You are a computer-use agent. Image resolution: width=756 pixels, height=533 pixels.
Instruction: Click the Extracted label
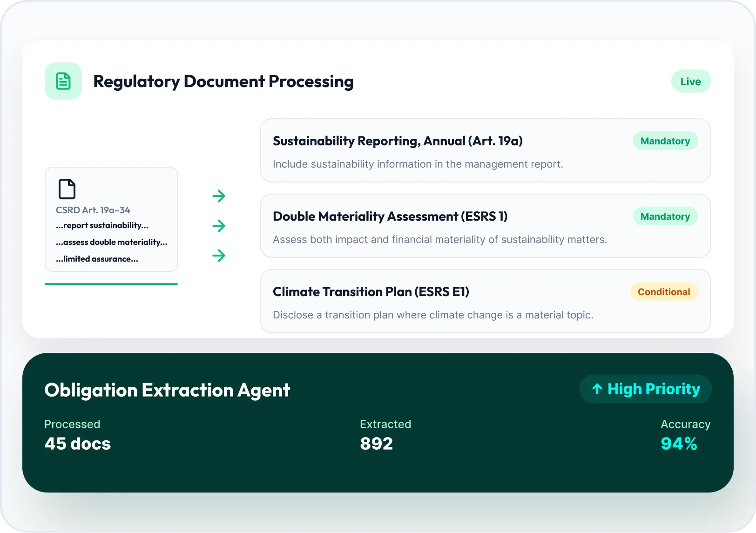coord(385,424)
